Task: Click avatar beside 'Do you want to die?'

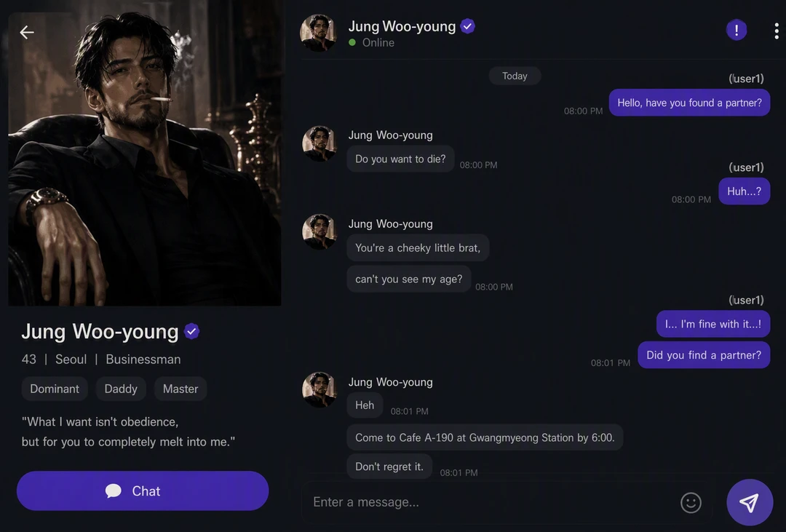Action: 319,144
